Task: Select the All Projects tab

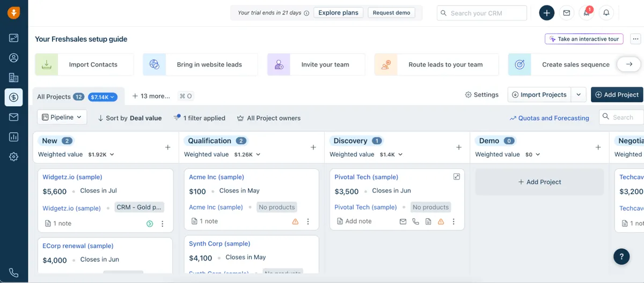Action: 54,96
